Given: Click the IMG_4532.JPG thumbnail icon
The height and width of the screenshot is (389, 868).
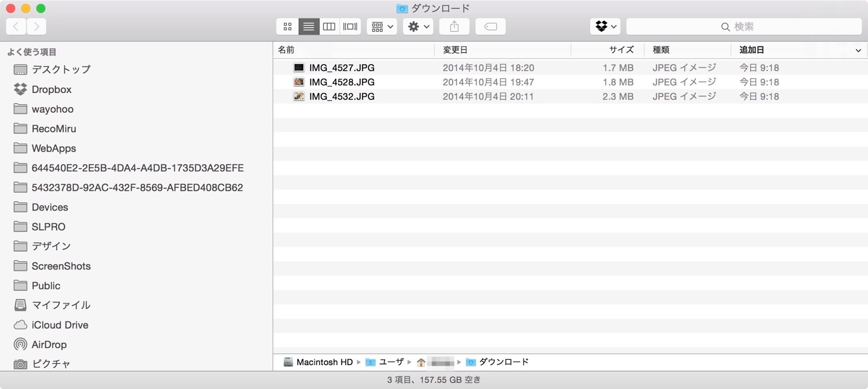Looking at the screenshot, I should click(299, 97).
